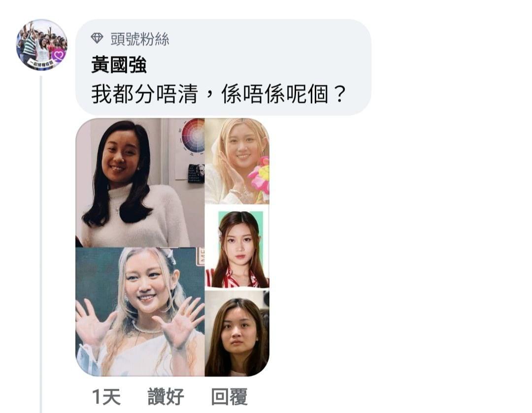
Task: Click the banner strip on profile avatar
Action: [41, 64]
